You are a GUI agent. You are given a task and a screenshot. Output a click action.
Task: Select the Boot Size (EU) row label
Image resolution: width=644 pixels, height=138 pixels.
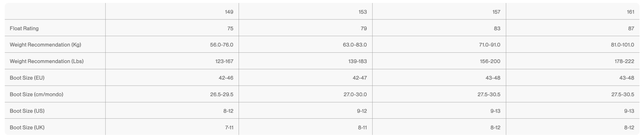27,78
